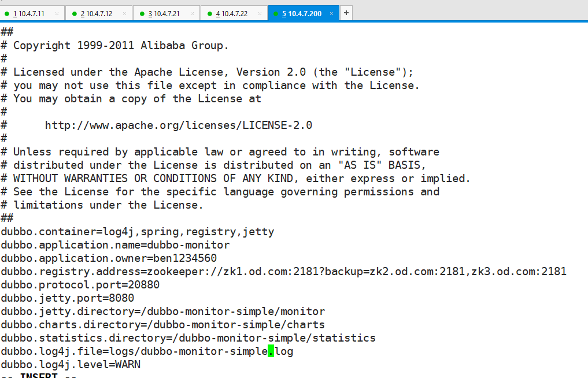588x378 pixels.
Task: Close the 10.4.7.12 tab
Action: [124, 13]
